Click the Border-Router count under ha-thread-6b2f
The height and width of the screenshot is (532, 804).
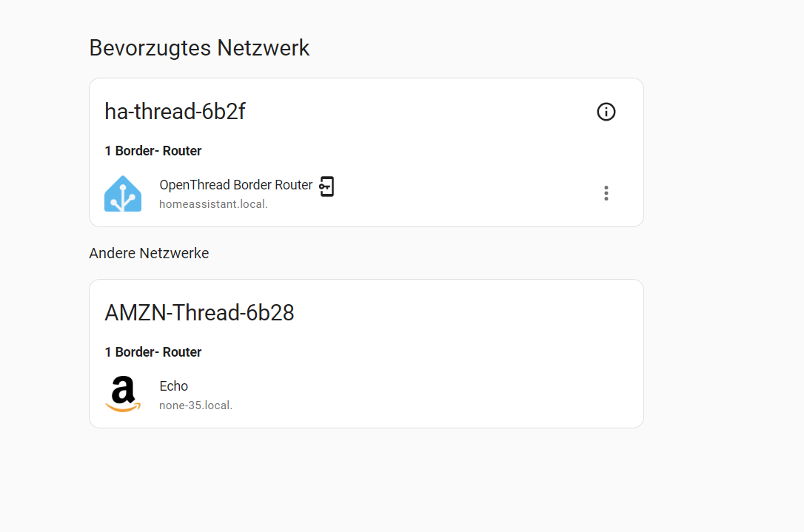coord(153,151)
